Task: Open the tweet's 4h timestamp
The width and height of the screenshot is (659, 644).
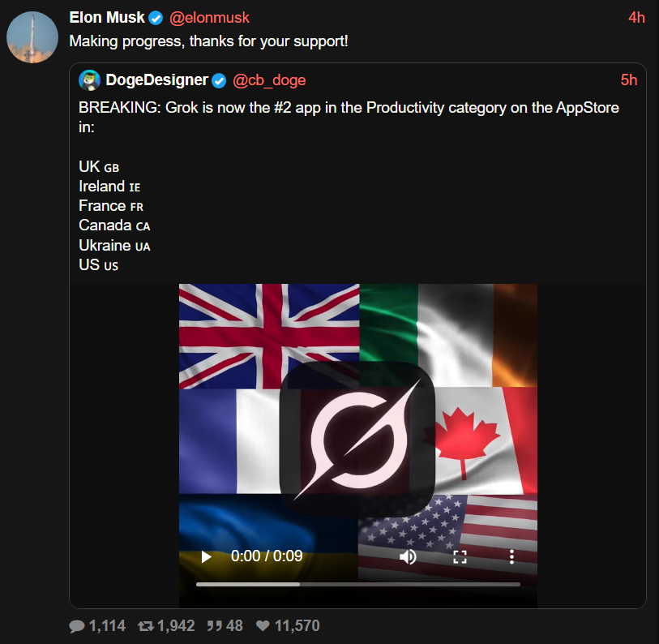Action: point(636,18)
